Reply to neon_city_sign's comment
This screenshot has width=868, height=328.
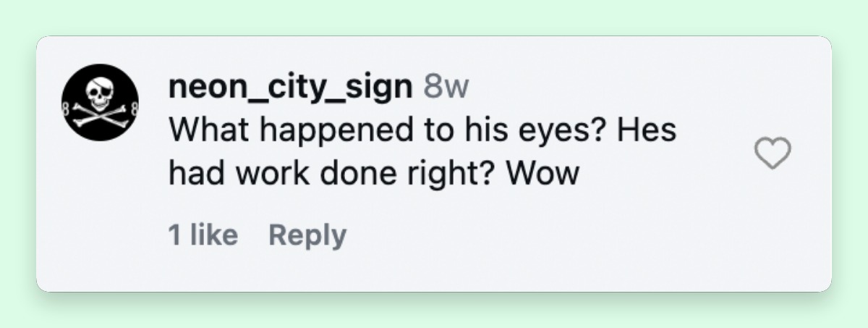point(307,236)
